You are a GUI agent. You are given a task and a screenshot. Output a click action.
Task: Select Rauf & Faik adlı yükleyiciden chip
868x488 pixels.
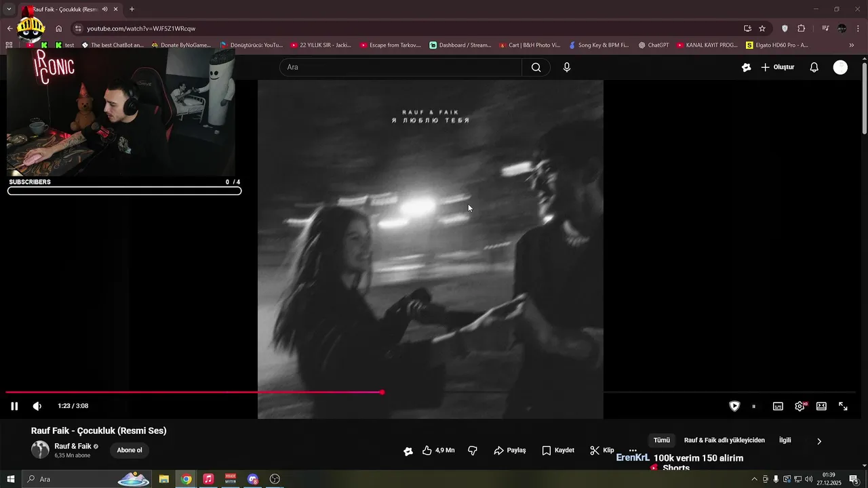(x=724, y=441)
